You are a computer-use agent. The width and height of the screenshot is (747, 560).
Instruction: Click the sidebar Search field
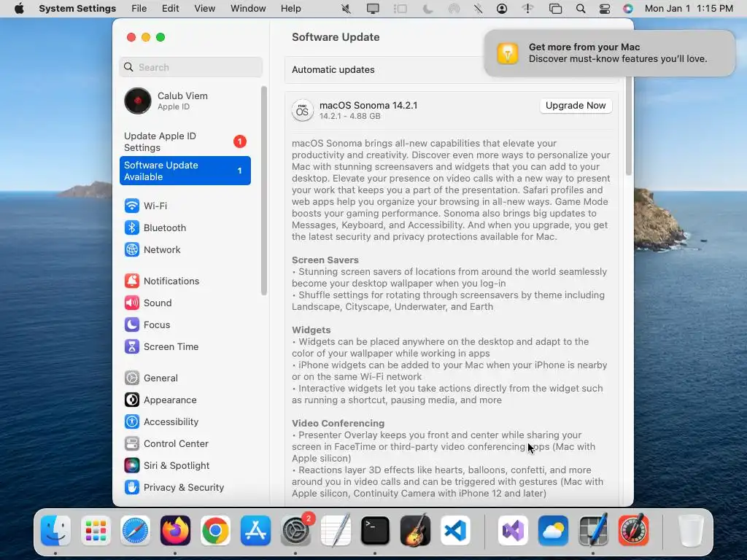pos(190,67)
